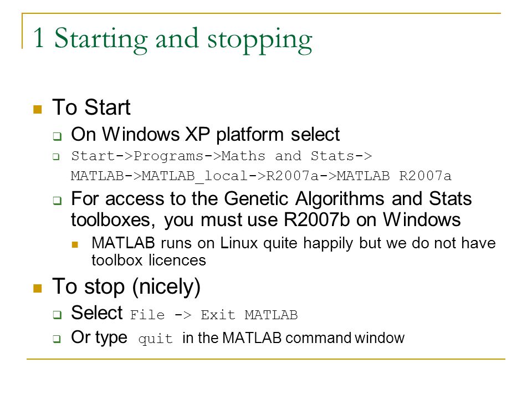532x399 pixels.
Task: Click the To Start heading text
Action: (91, 107)
